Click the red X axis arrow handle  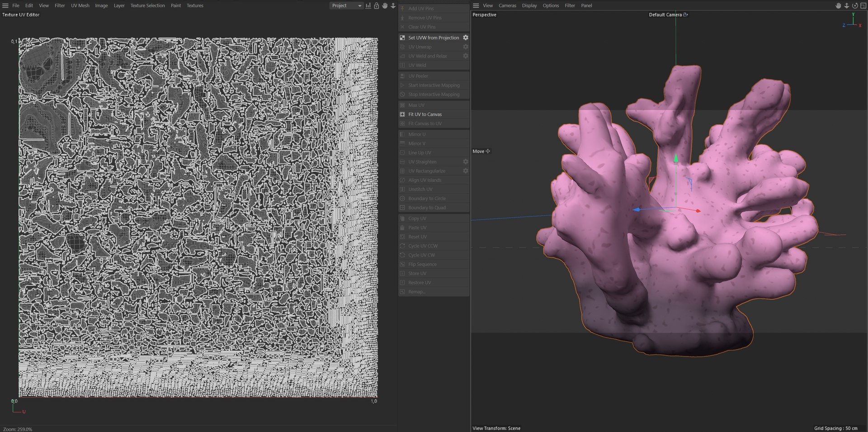pyautogui.click(x=698, y=211)
